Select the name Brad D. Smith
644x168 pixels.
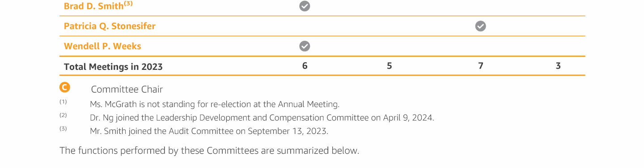click(x=93, y=6)
